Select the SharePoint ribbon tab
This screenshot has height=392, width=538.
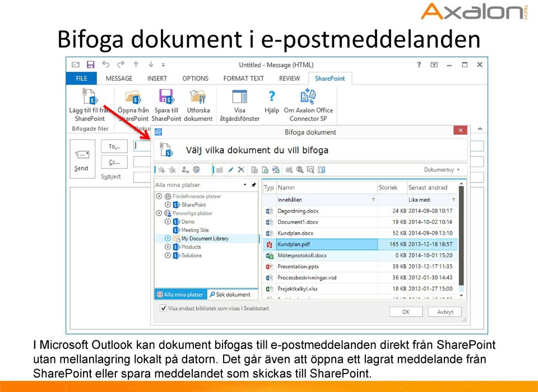point(330,78)
